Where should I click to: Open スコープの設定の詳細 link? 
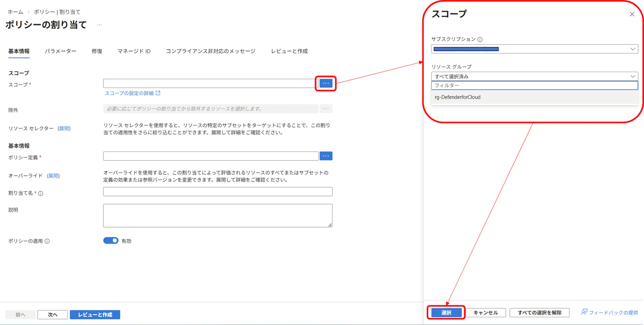pos(129,93)
